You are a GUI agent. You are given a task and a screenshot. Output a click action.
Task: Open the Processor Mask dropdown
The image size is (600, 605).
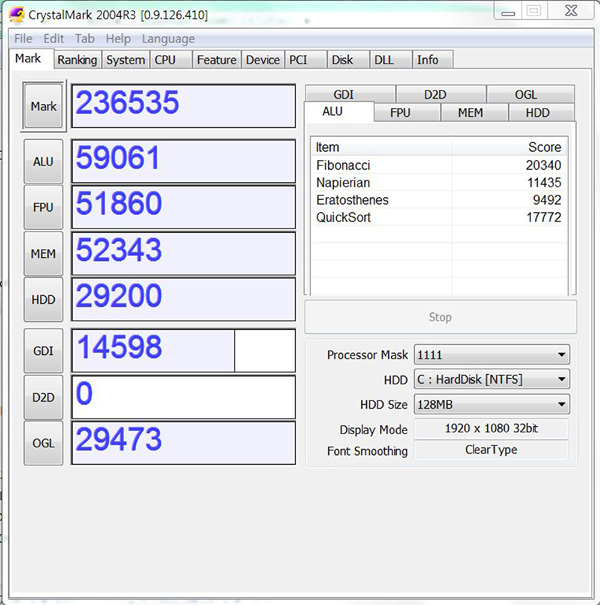pos(492,355)
